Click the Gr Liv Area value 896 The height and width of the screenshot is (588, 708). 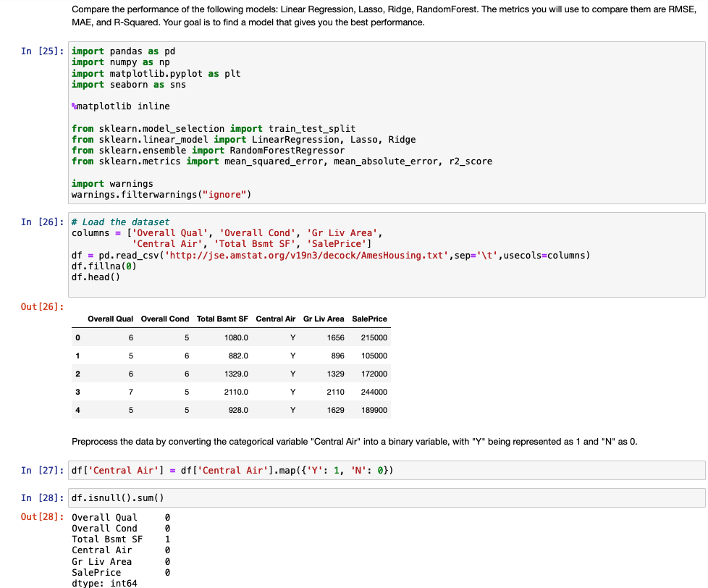click(x=338, y=356)
